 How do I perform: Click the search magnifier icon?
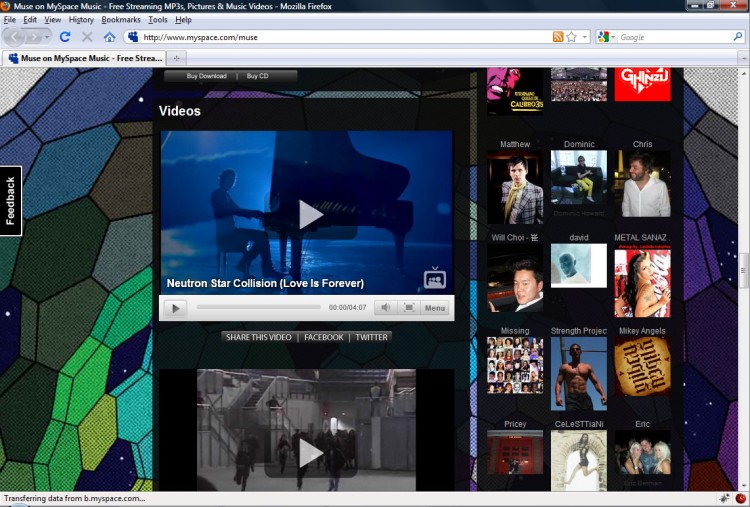point(738,37)
